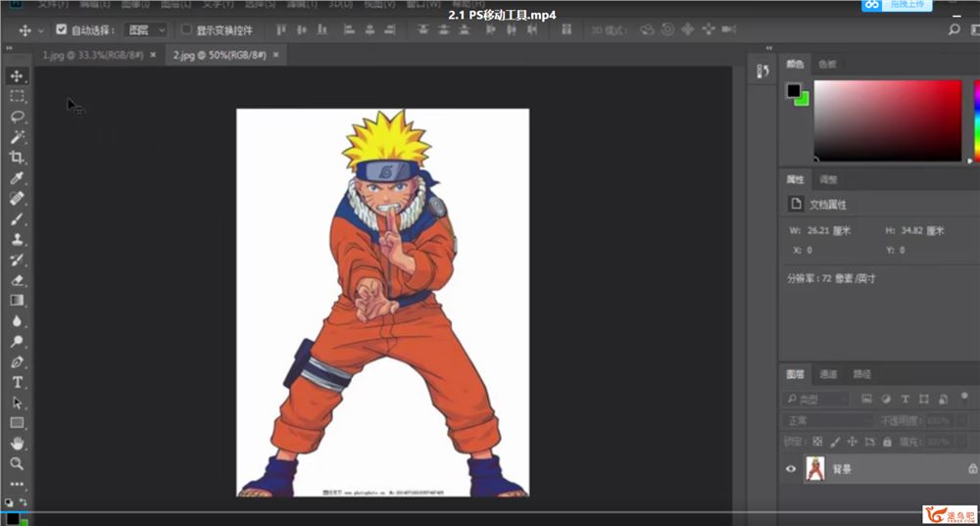980x526 pixels.
Task: Close the 2.jpg document tab
Action: tap(275, 55)
